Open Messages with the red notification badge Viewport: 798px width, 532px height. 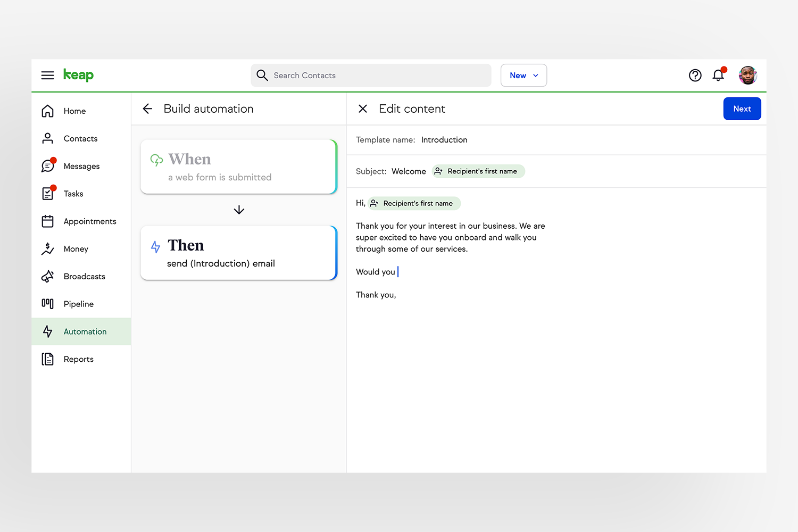pyautogui.click(x=47, y=166)
